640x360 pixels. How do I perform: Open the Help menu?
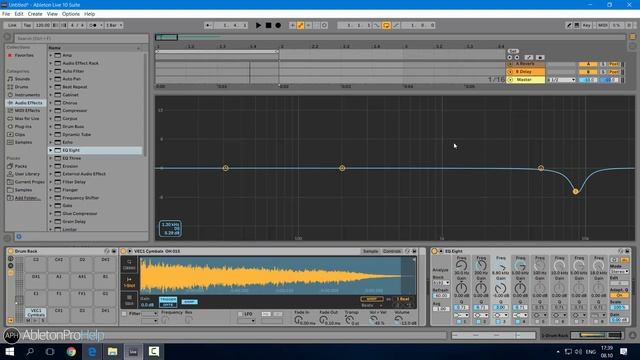tap(89, 14)
